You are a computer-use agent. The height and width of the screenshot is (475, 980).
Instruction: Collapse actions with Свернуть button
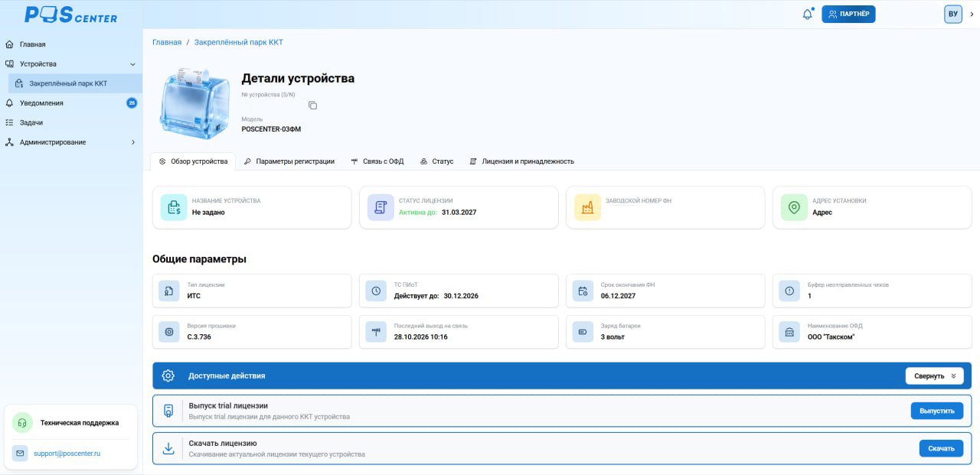click(934, 376)
